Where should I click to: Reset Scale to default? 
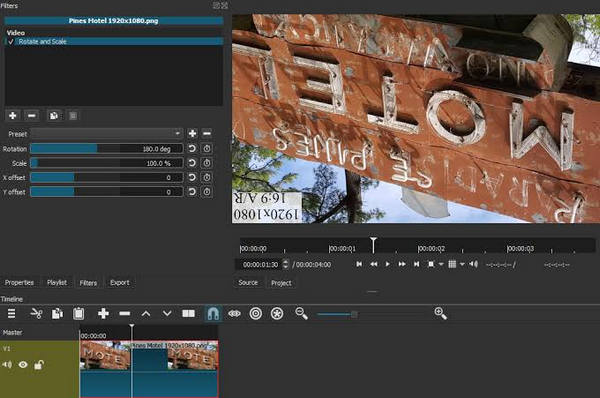[x=192, y=163]
